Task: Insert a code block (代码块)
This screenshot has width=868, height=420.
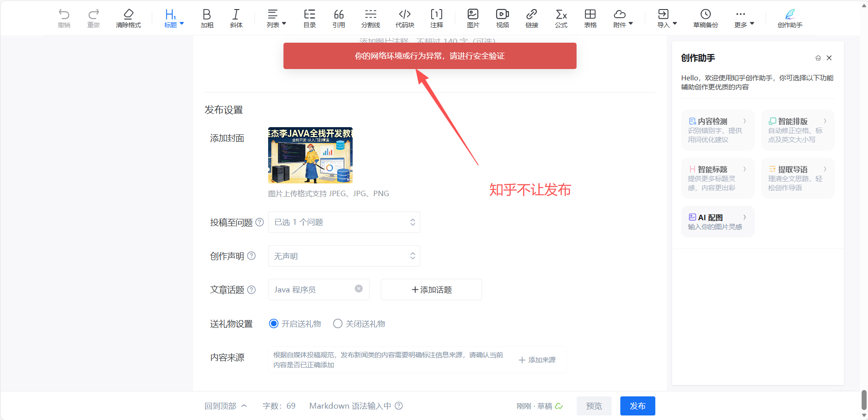Action: coord(404,19)
